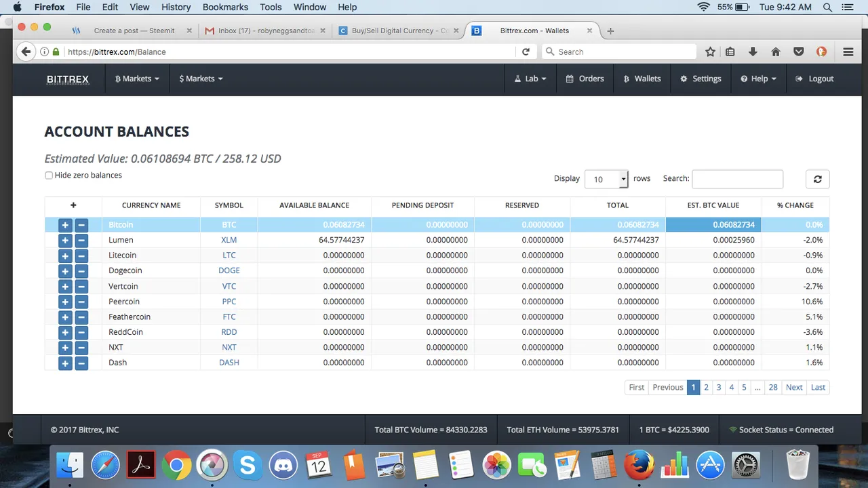
Task: Click the minus withdraw icon for Lumen
Action: [x=81, y=241]
